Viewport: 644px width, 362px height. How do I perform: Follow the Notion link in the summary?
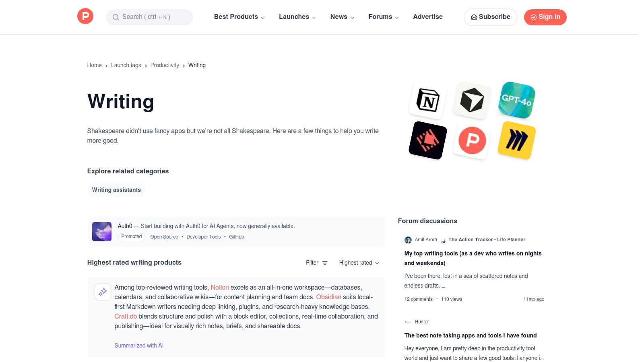pyautogui.click(x=219, y=287)
